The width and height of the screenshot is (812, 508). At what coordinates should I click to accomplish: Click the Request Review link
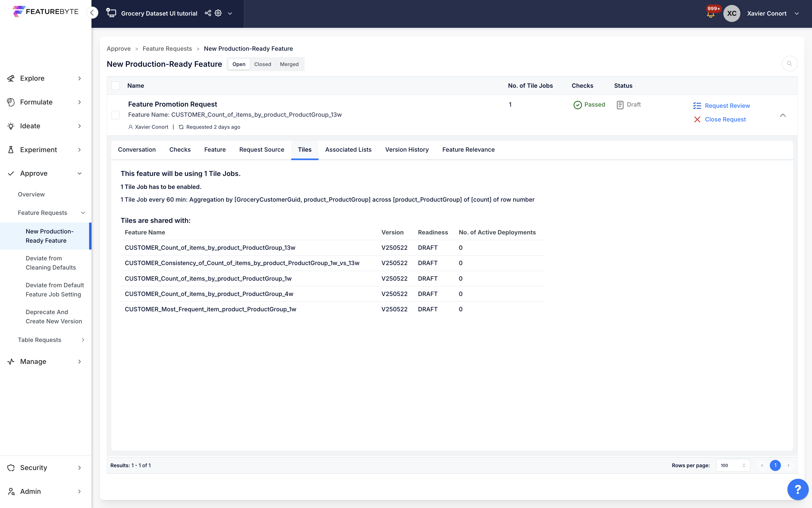pos(727,106)
